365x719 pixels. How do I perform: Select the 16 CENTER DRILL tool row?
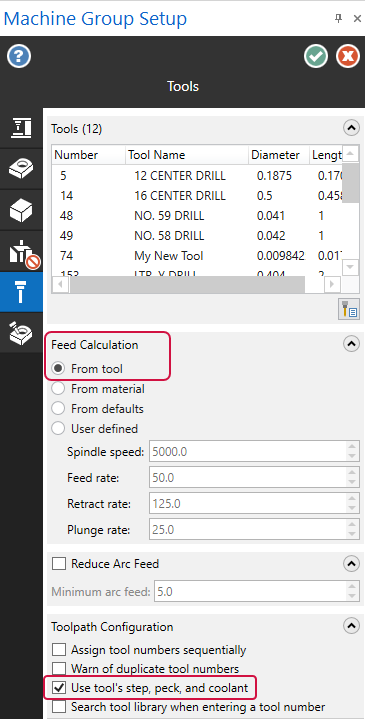[x=197, y=196]
